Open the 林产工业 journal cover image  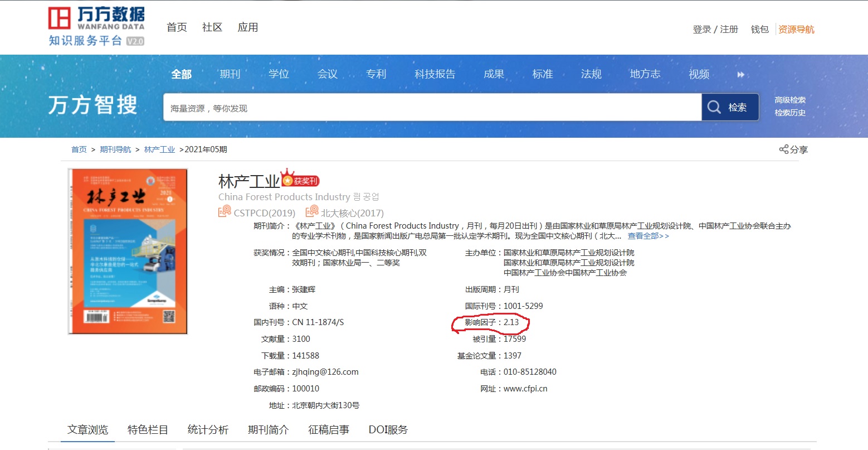(x=128, y=251)
